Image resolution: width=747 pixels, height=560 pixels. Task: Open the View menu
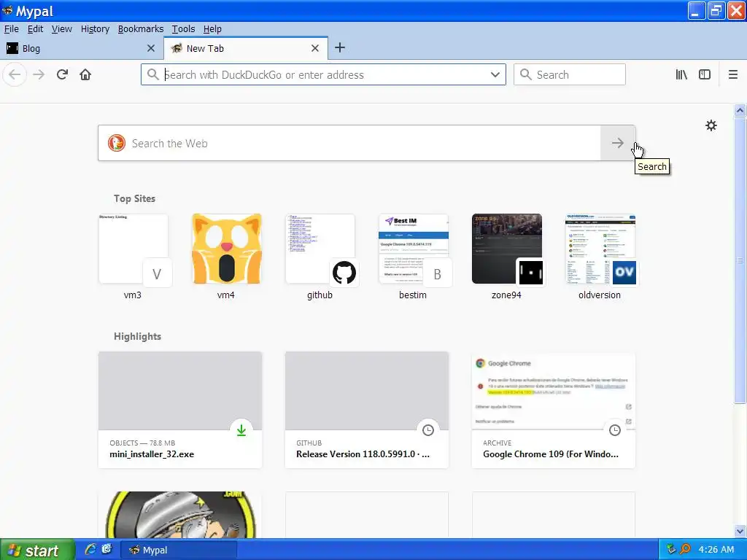point(61,29)
